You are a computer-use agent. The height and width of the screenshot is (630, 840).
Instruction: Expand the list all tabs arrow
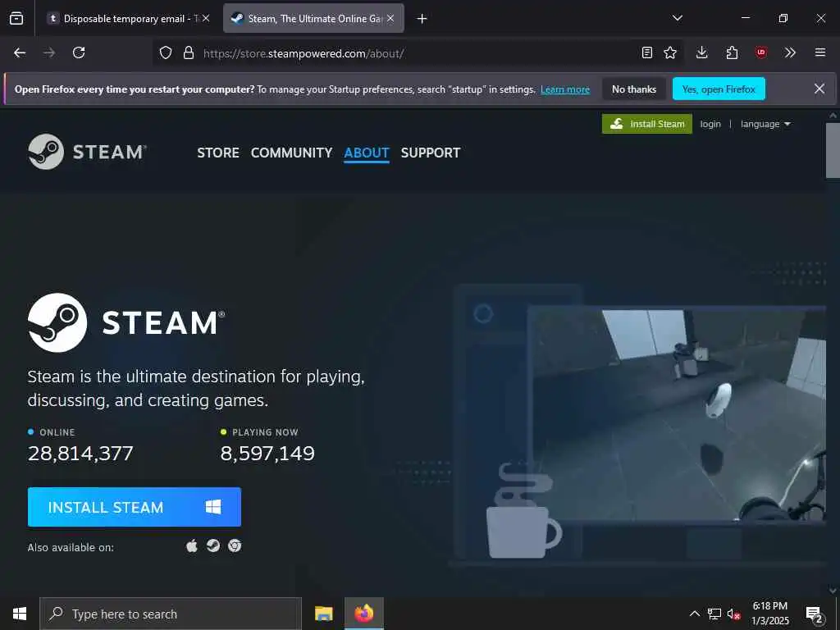(678, 18)
